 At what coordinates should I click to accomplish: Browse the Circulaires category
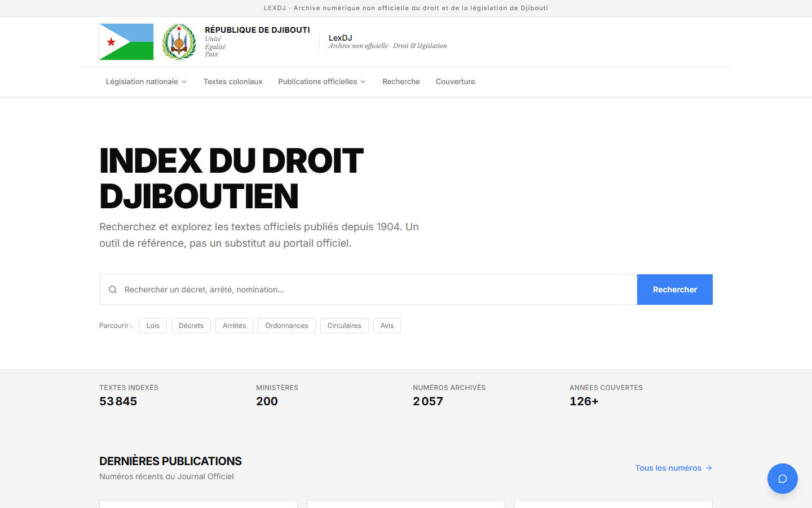(x=345, y=326)
